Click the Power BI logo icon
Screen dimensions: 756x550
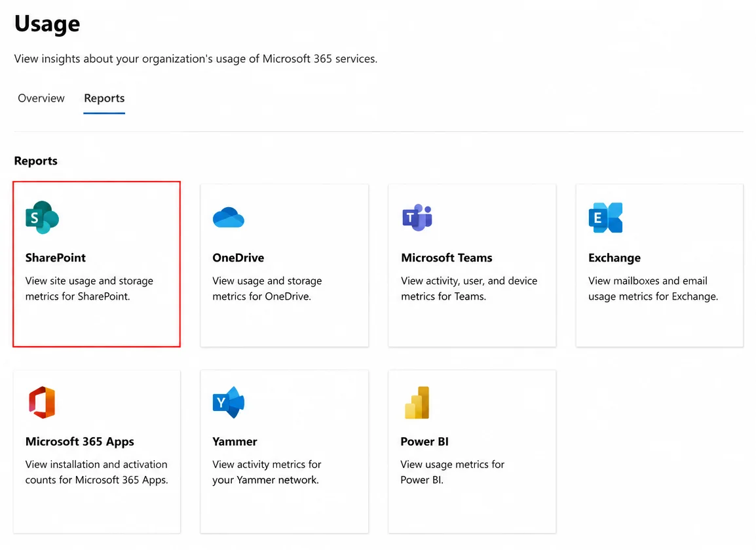coord(417,402)
